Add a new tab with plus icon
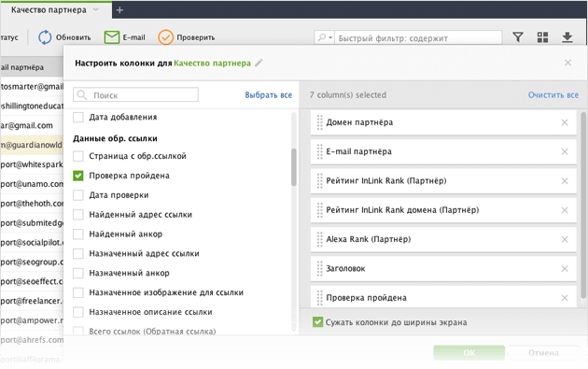Image resolution: width=588 pixels, height=369 pixels. click(119, 10)
